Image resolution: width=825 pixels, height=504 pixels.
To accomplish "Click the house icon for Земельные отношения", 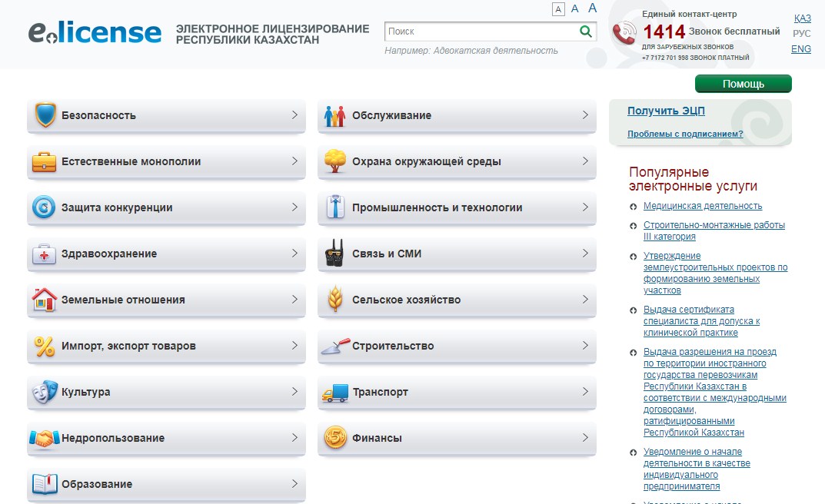I will tap(45, 300).
